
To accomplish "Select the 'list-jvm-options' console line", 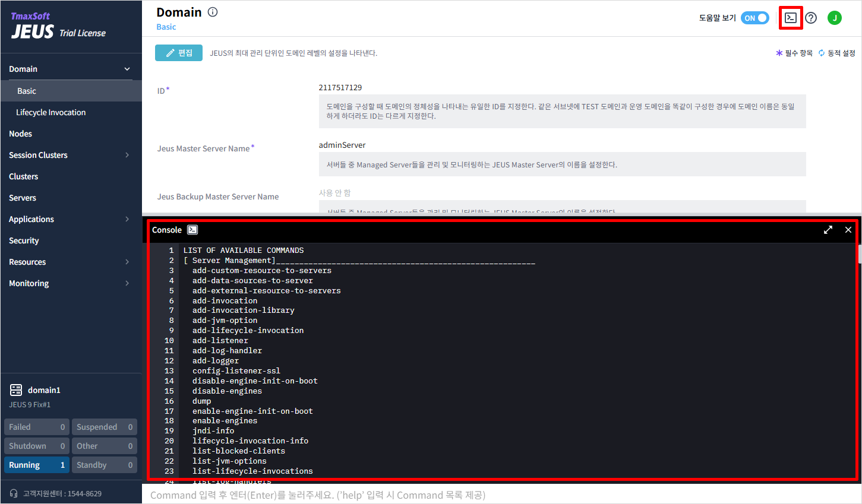I will 229,461.
